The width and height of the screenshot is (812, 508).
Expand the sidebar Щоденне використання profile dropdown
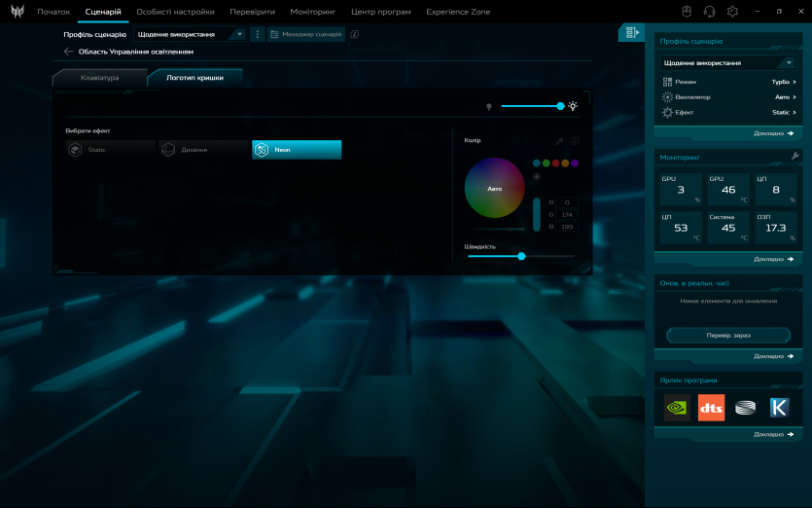[x=728, y=63]
